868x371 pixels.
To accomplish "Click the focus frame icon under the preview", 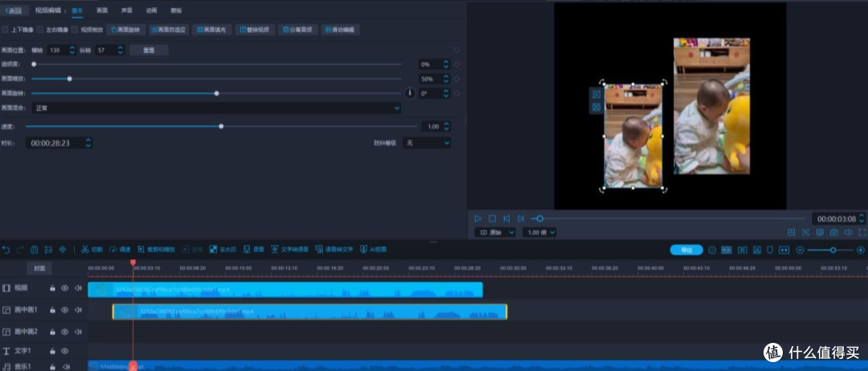I will point(805,233).
